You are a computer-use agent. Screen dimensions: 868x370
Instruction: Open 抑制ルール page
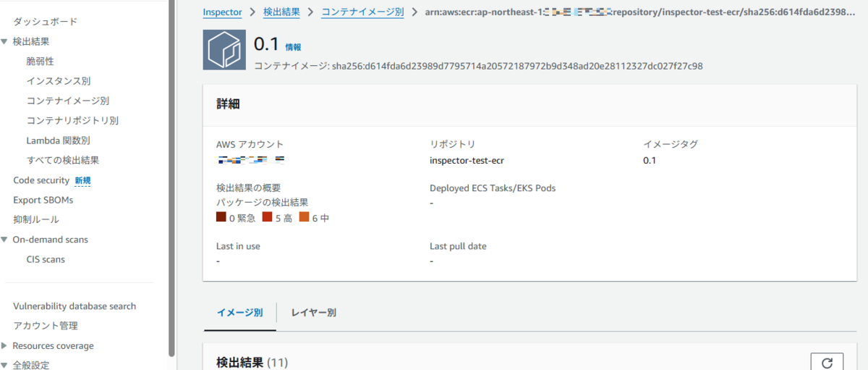pos(36,219)
